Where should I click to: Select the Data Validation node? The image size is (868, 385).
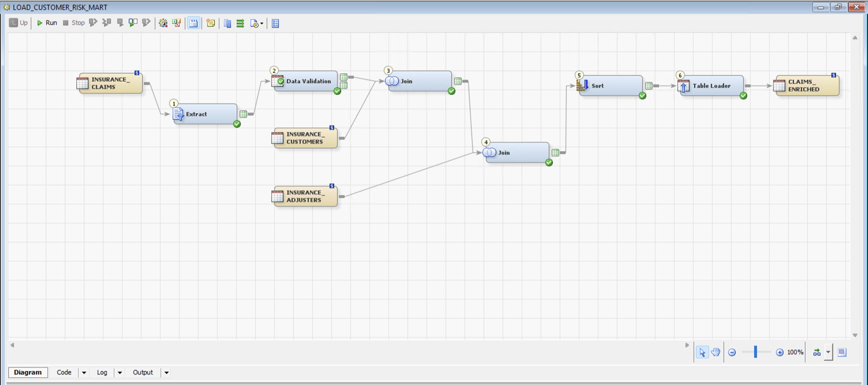[305, 81]
